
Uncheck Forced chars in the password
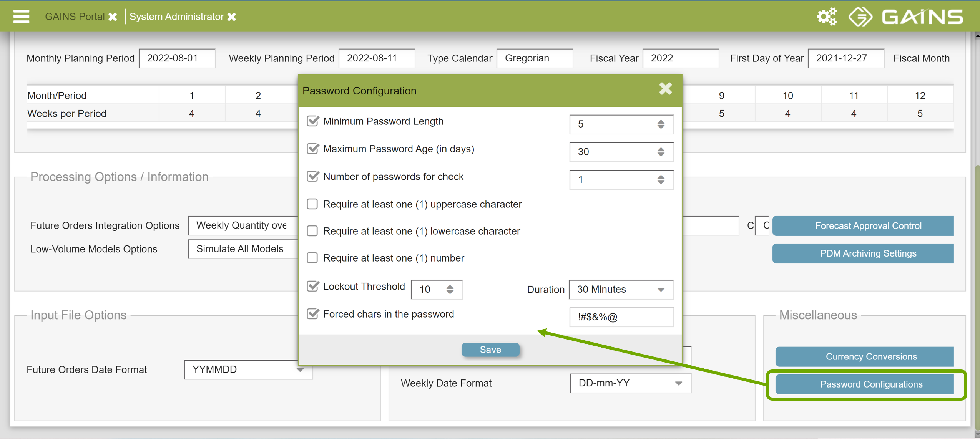(x=312, y=314)
